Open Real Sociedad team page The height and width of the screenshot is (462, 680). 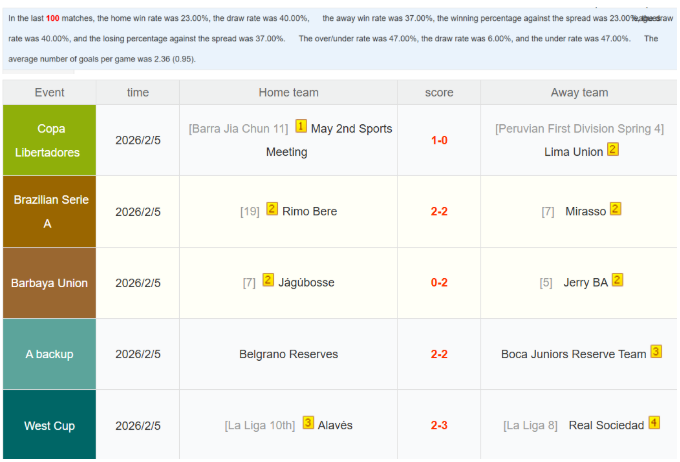coord(606,425)
